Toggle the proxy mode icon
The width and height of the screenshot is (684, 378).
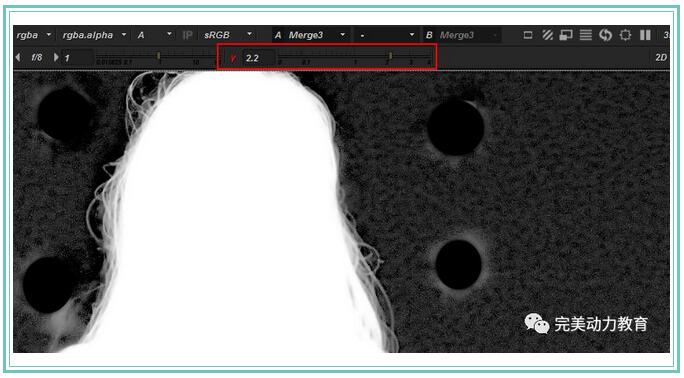(566, 35)
